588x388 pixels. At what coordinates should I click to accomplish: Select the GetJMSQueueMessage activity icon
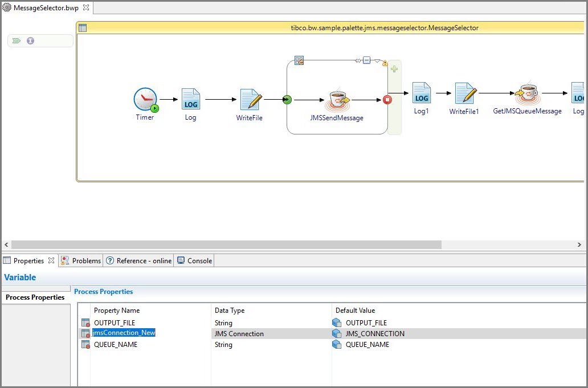point(527,93)
